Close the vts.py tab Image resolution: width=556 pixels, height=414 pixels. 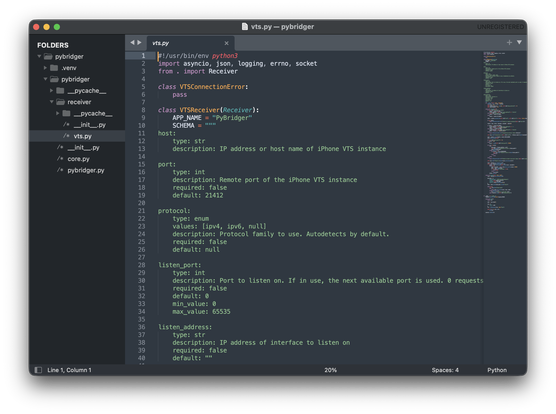tap(227, 43)
